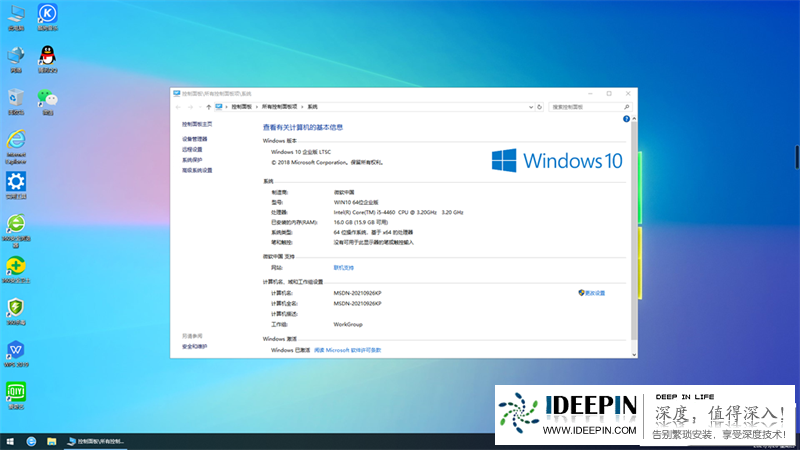Open 控制面板主页 in the sidebar
The image size is (800, 450).
pos(197,124)
